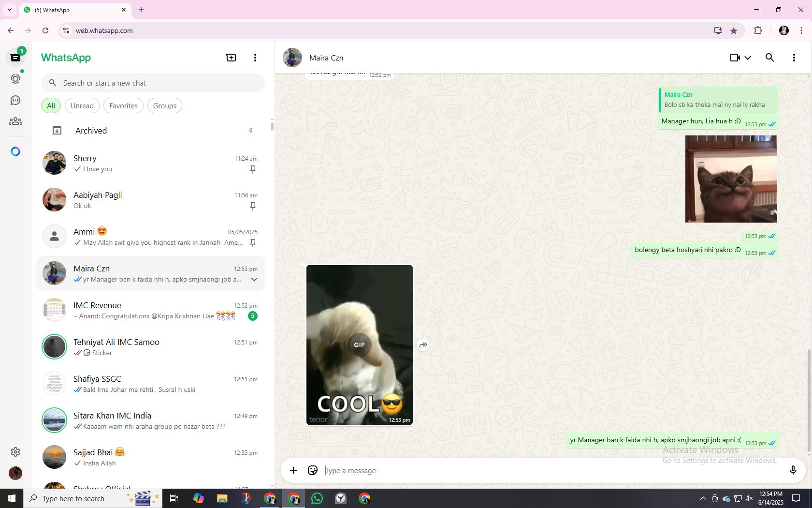Viewport: 812px width, 508px height.
Task: Expand the call options arrow
Action: [748, 58]
